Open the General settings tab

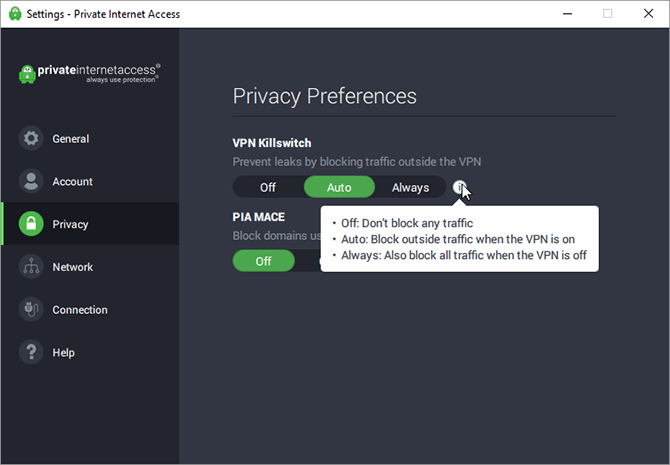90,138
